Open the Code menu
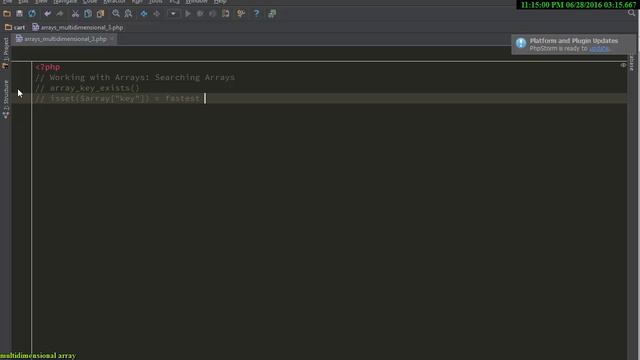The image size is (640, 360). [x=90, y=2]
